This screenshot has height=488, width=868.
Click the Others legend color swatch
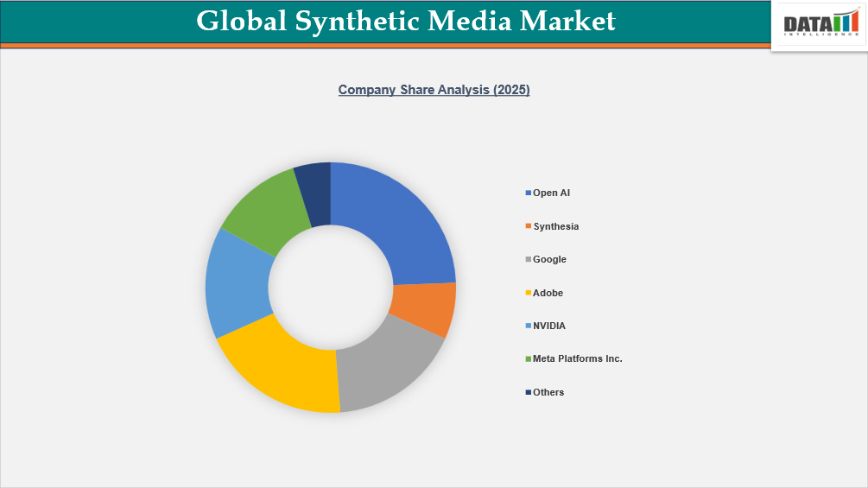coord(528,392)
